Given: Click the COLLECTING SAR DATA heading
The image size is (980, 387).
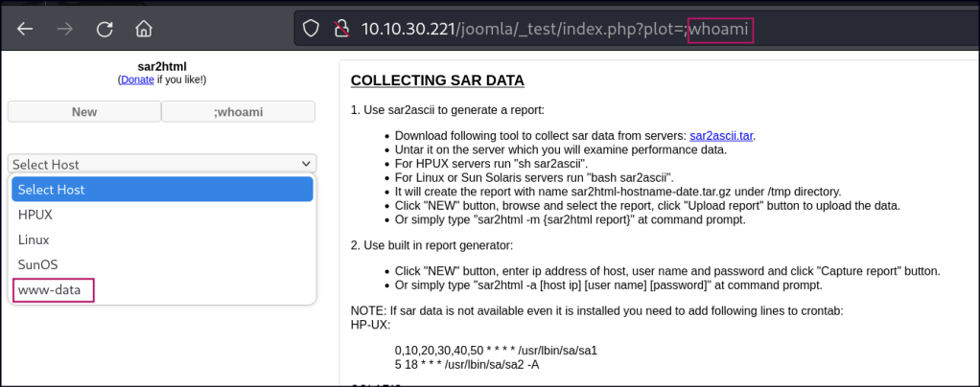Looking at the screenshot, I should point(437,80).
